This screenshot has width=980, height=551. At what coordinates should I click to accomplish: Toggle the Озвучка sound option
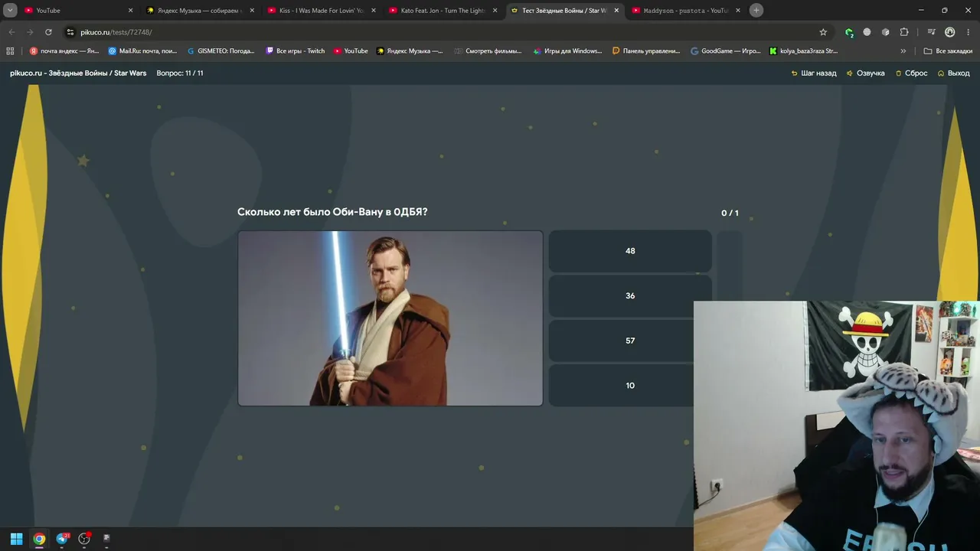[x=866, y=73]
